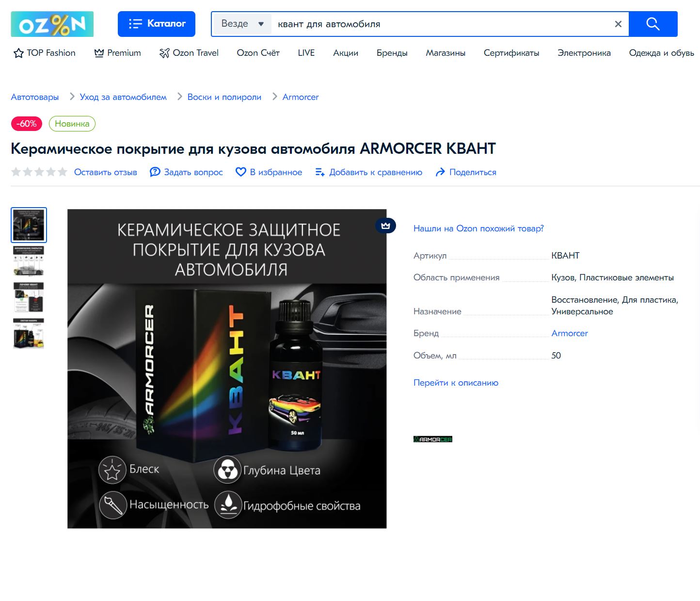Select the first product thumbnail

point(29,225)
